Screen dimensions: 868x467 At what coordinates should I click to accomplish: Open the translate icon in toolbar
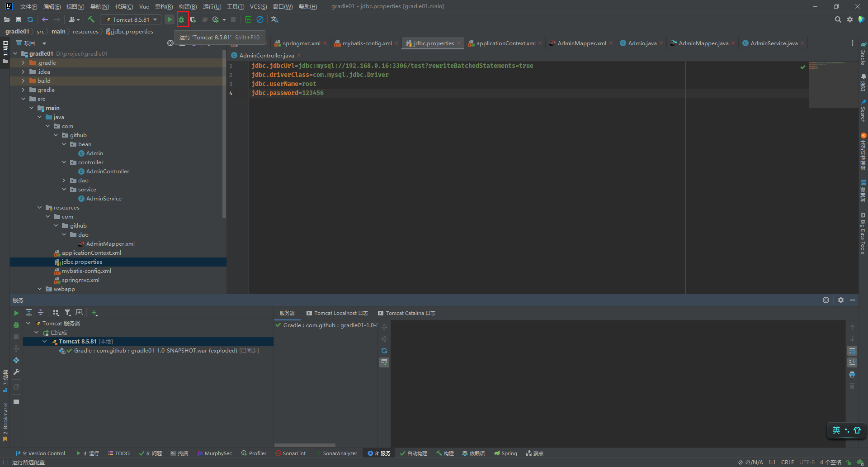(274, 19)
